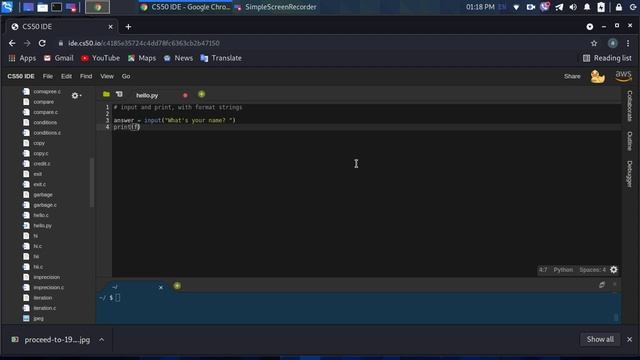
Task: Open the Edit menu
Action: click(x=66, y=76)
